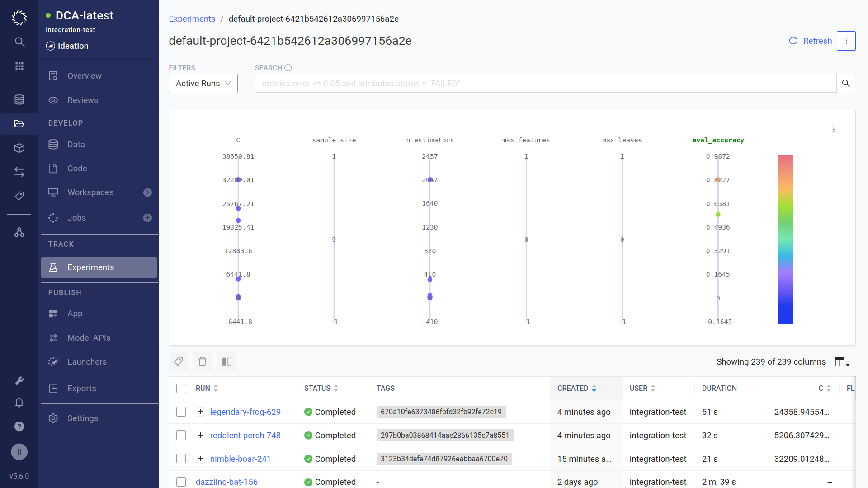Click the search info icon
Screen dimensions: 868x488
288,68
